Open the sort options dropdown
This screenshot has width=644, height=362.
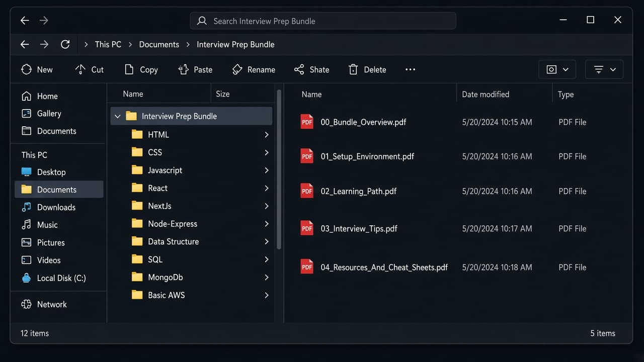pos(604,69)
